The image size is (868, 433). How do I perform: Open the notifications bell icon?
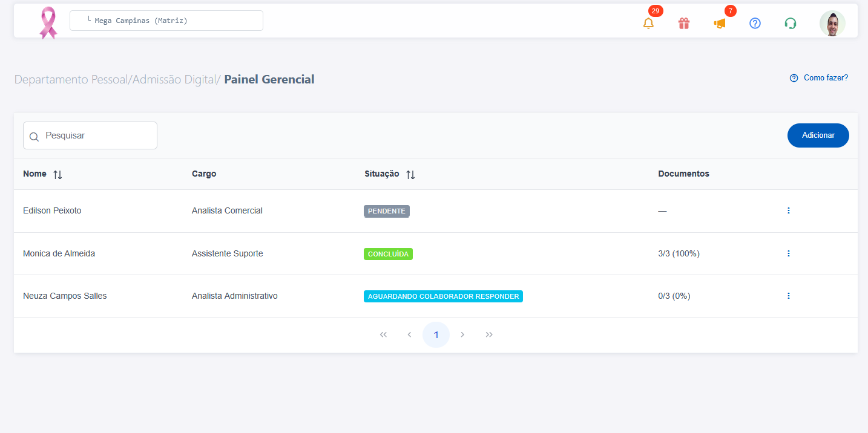click(648, 24)
